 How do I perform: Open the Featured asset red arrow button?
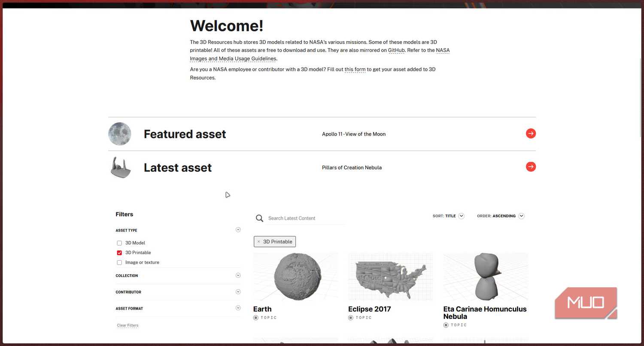click(531, 134)
